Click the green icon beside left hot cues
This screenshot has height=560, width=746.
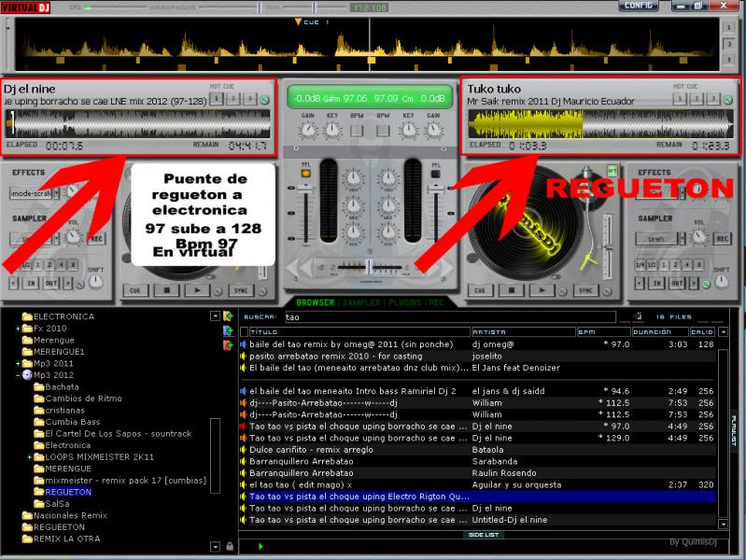coord(265,100)
